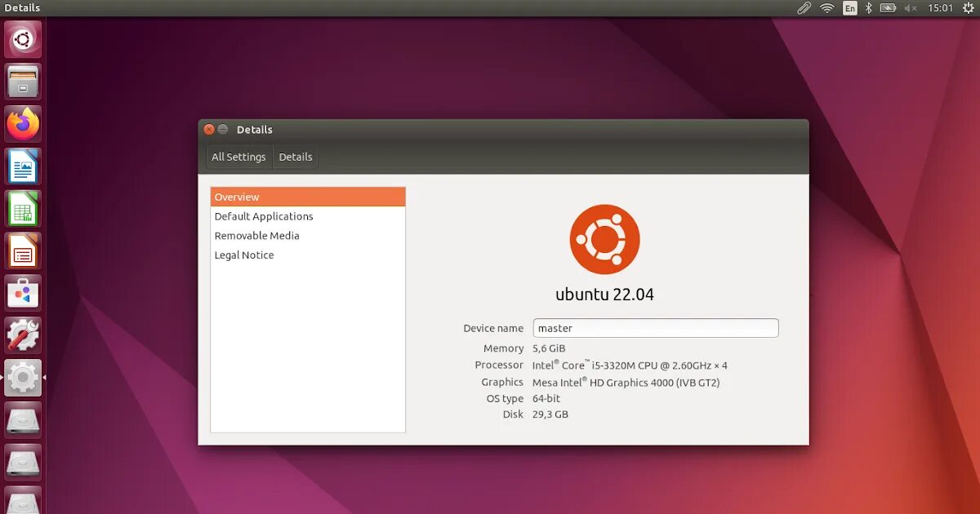The width and height of the screenshot is (980, 514).
Task: Click the All Settings button
Action: tap(238, 157)
